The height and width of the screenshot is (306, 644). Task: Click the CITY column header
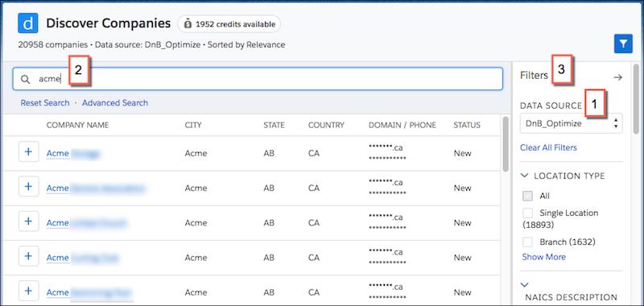tap(193, 126)
